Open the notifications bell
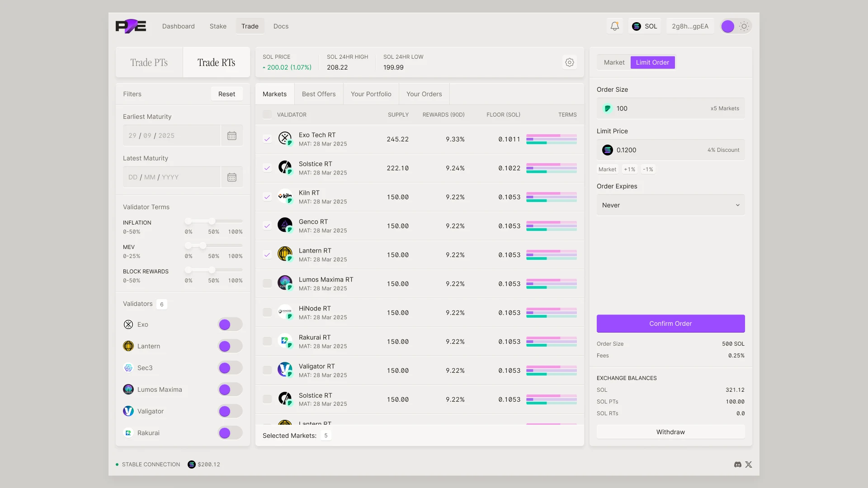Viewport: 868px width, 488px height. coord(614,26)
